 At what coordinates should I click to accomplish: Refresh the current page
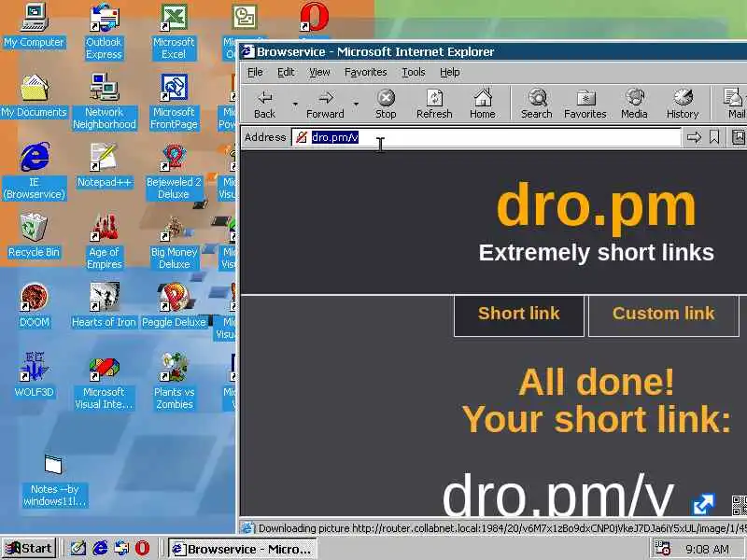(434, 104)
